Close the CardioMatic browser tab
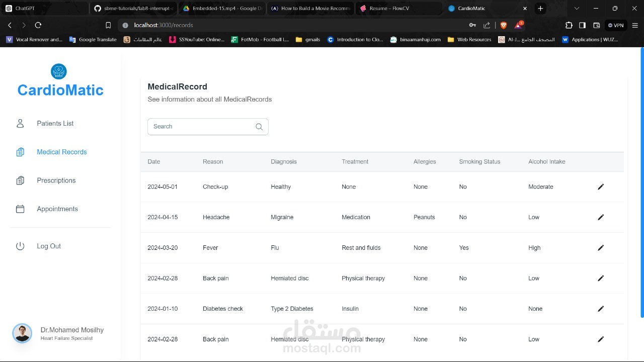This screenshot has width=644, height=362. pyautogui.click(x=525, y=9)
